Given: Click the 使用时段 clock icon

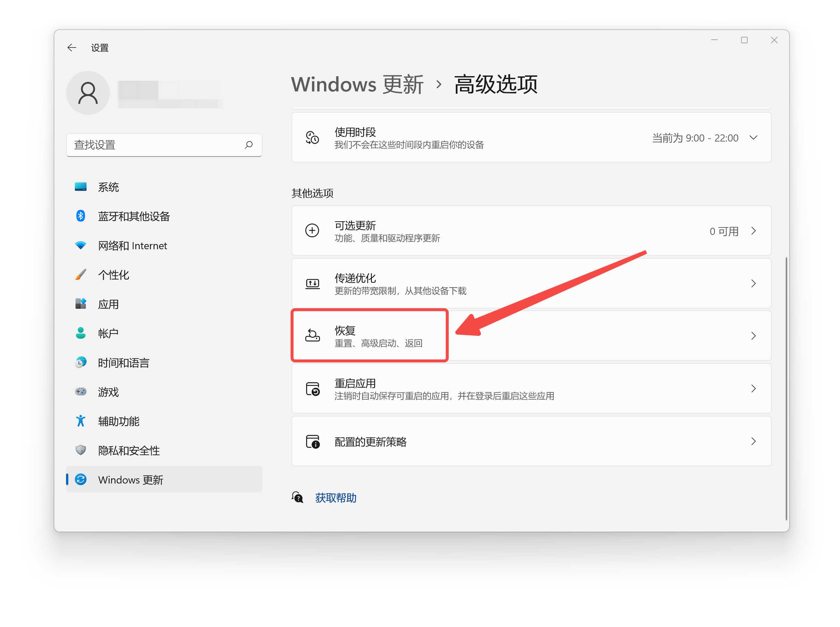Looking at the screenshot, I should 312,137.
